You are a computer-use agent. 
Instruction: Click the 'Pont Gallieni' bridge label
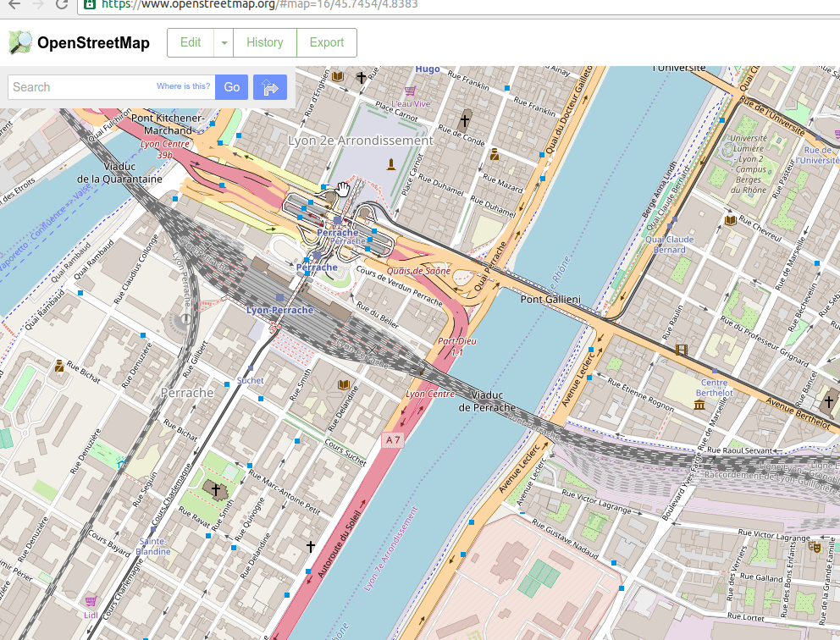pos(550,300)
